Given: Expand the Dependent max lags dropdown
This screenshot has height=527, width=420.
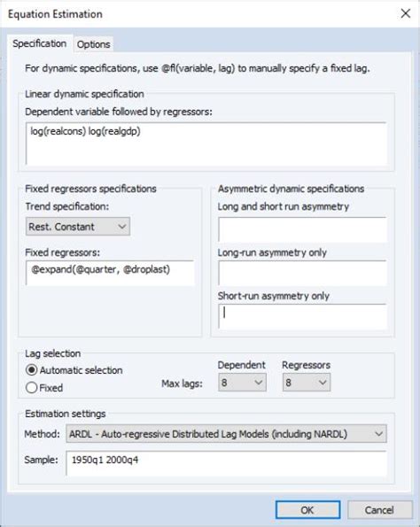Looking at the screenshot, I should pyautogui.click(x=242, y=383).
